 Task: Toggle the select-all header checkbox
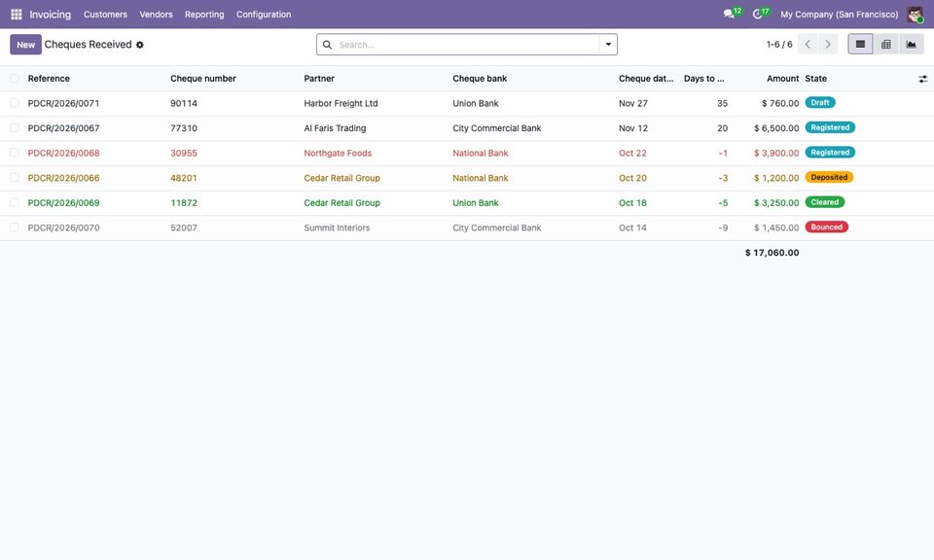click(15, 79)
